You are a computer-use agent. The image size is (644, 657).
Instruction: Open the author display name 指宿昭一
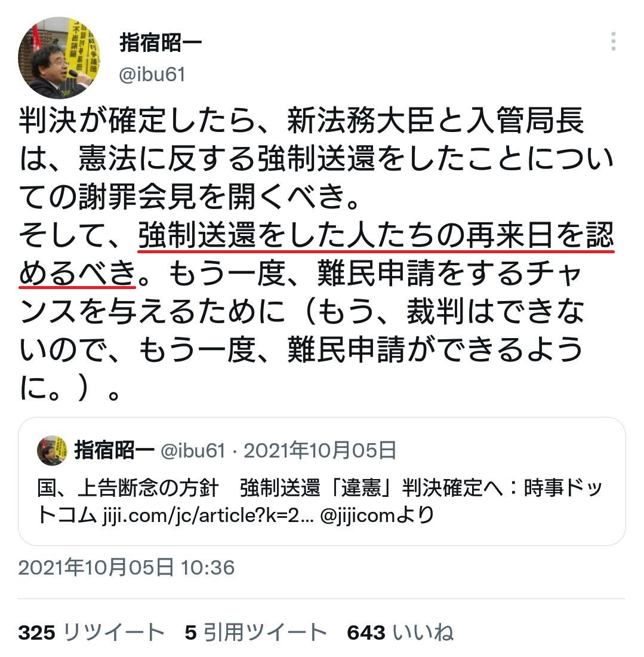[161, 43]
